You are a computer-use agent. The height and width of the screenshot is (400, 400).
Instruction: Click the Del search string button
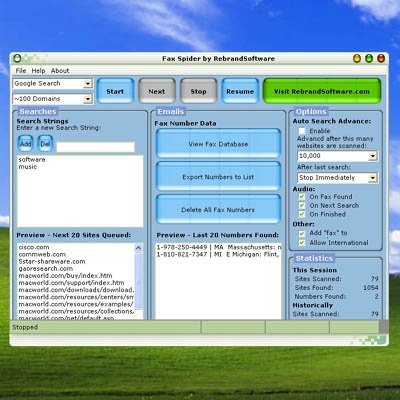45,144
